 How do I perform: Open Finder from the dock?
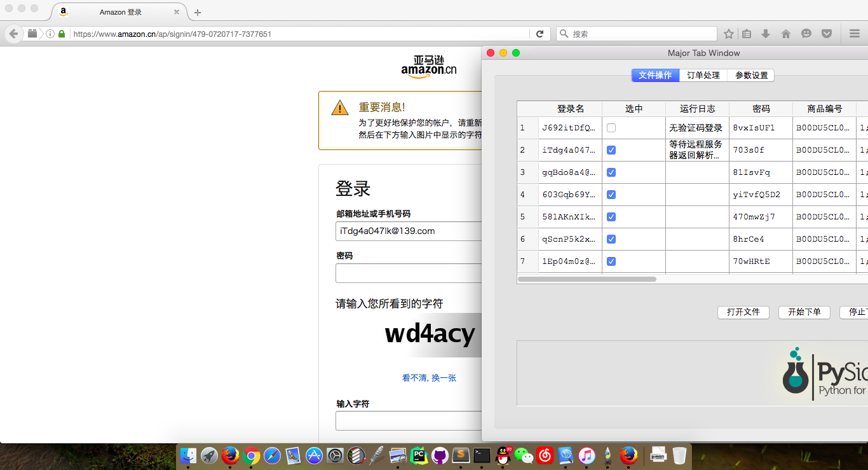pos(189,455)
